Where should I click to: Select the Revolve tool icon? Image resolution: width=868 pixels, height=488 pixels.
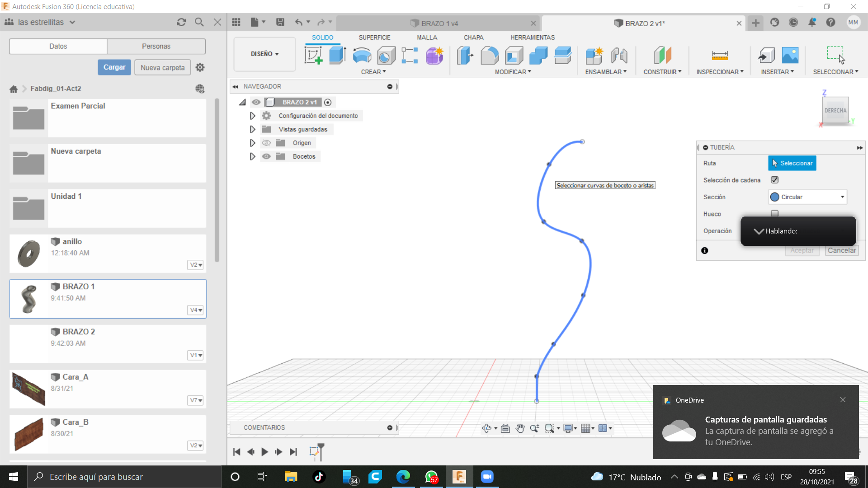(x=362, y=56)
